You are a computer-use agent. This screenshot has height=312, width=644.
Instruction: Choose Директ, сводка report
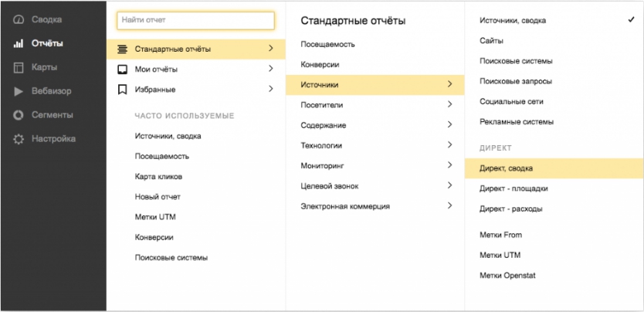click(554, 168)
